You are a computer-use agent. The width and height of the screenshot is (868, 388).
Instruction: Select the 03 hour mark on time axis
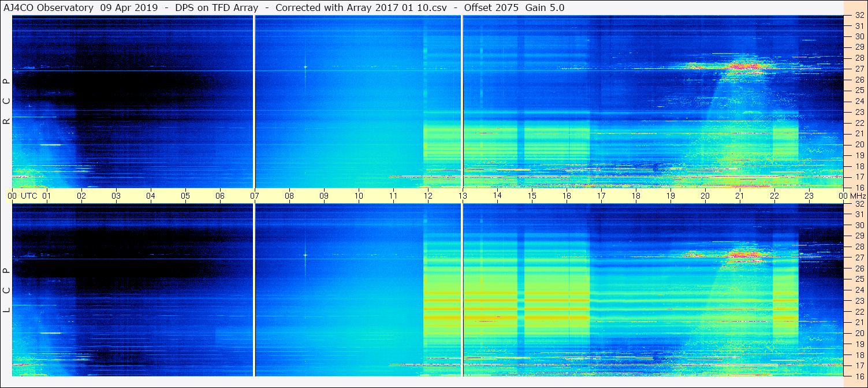click(116, 196)
